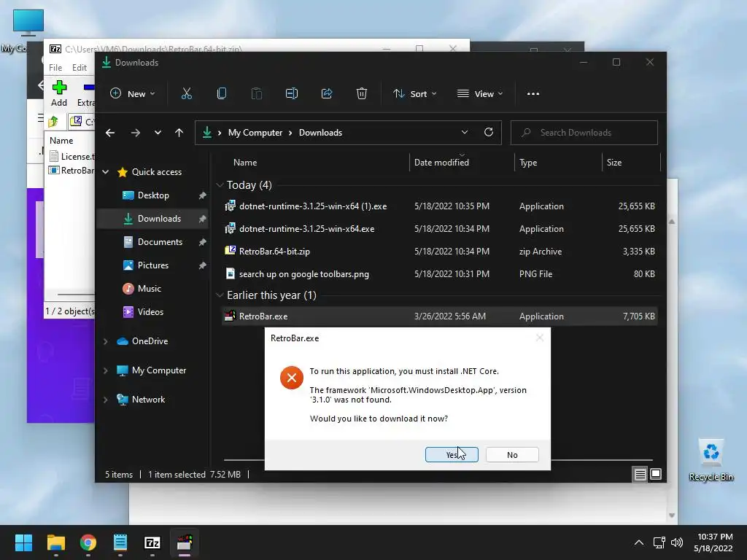Collapse Quick access in navigation pane
The image size is (747, 560).
[x=106, y=172]
